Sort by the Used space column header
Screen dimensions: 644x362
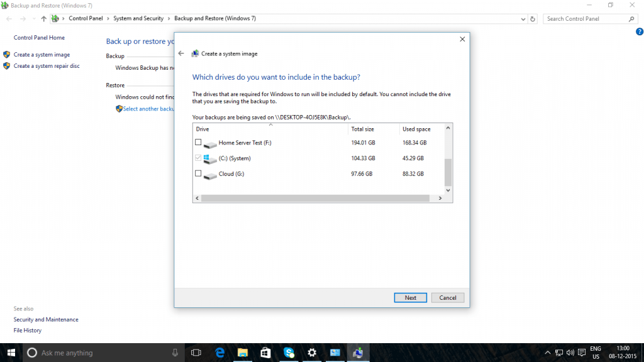click(x=421, y=129)
